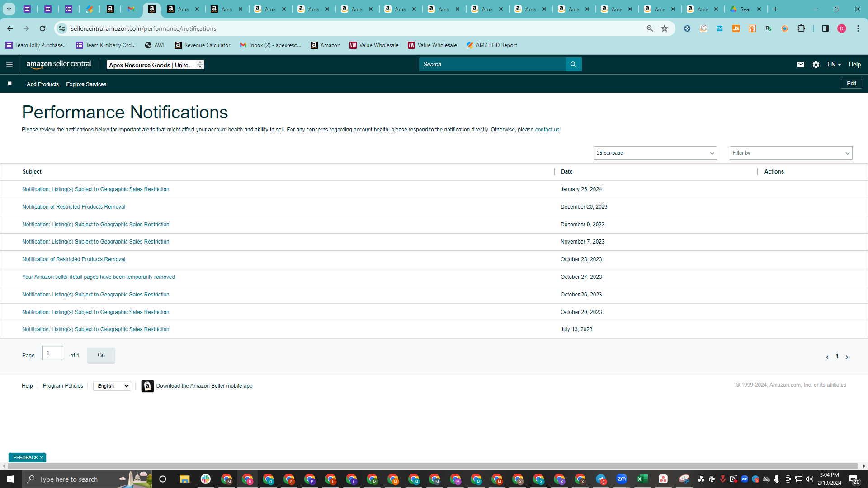Click the footer Help link
Viewport: 868px width, 488px height.
click(x=27, y=386)
